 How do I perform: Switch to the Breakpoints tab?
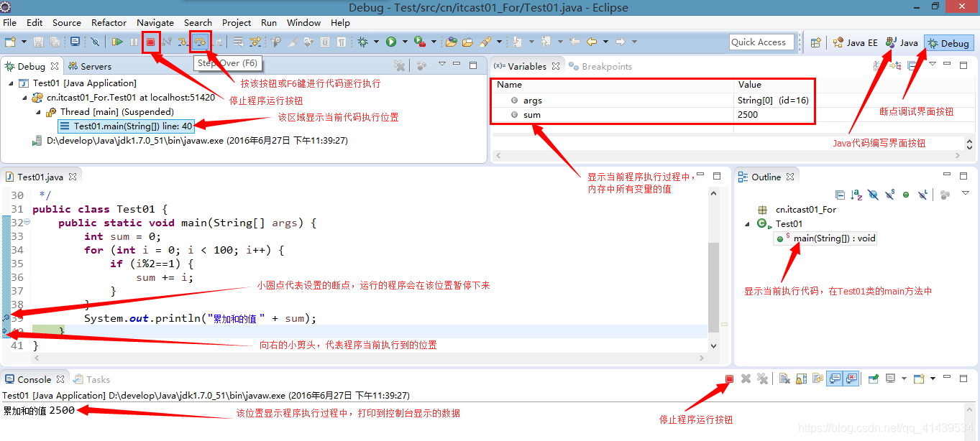coord(600,66)
